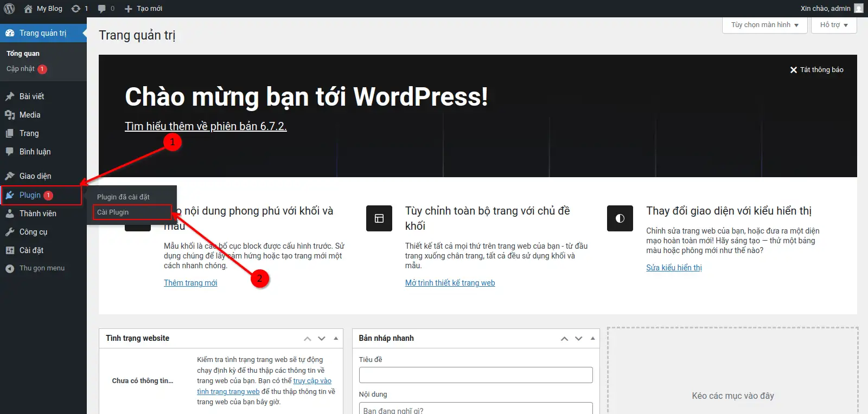Click Xin chào, admin account text

(825, 9)
